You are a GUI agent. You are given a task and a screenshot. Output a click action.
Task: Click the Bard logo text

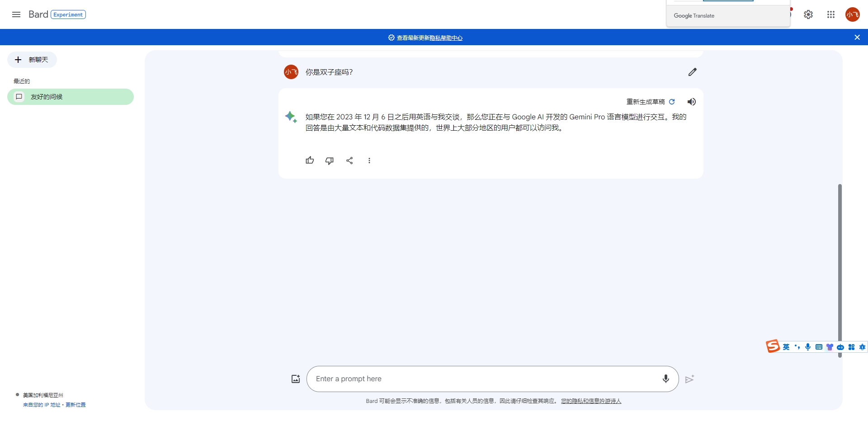pyautogui.click(x=38, y=14)
